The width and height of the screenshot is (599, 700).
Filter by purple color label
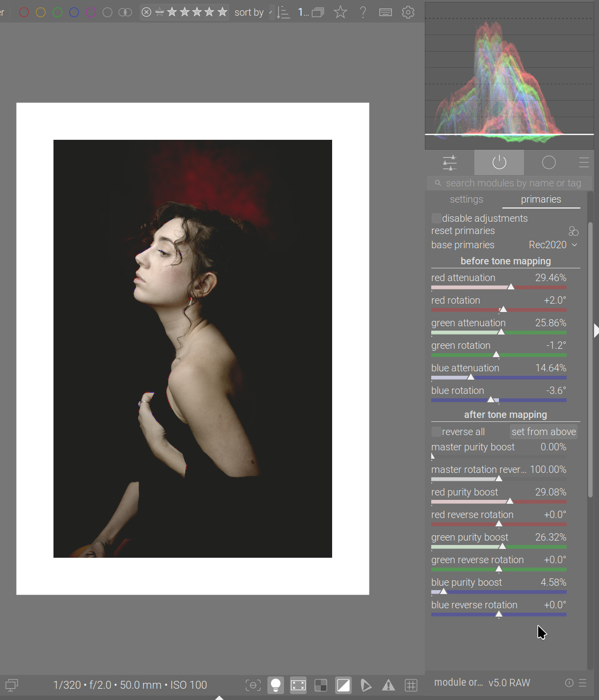click(91, 12)
